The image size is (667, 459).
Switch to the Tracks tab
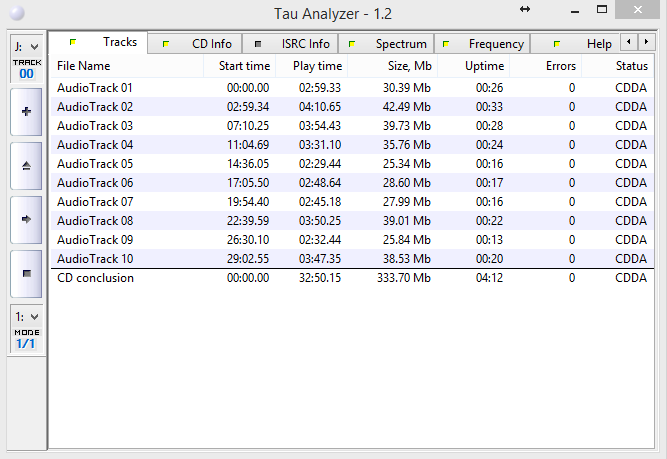point(99,42)
